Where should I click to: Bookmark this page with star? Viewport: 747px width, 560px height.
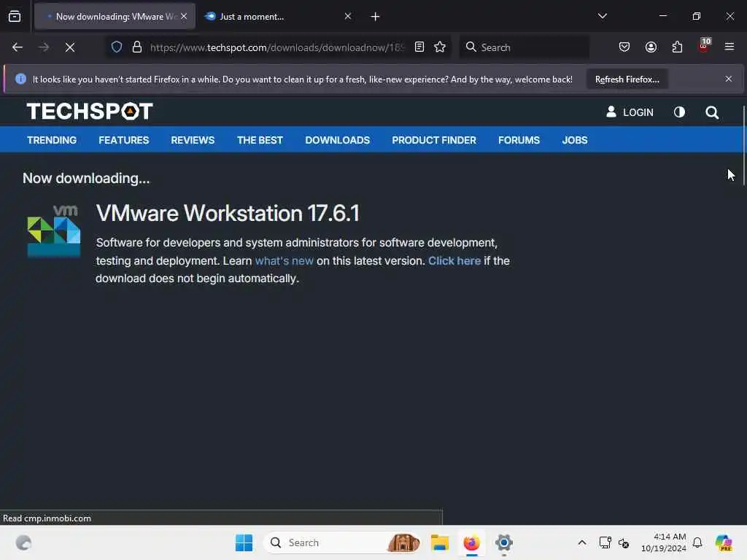[440, 47]
